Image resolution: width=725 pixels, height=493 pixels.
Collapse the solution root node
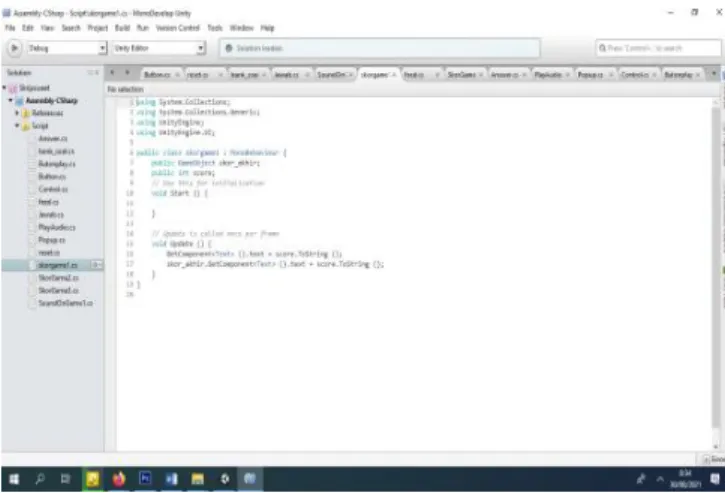4,88
